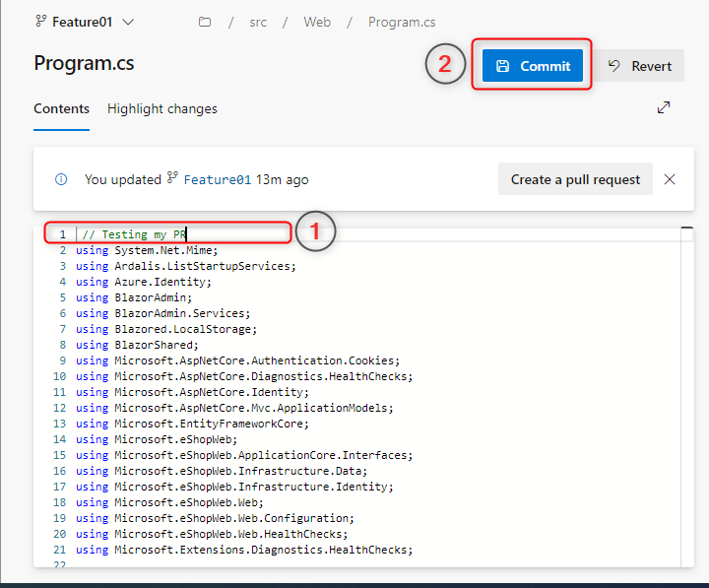Screen dimensions: 709x588
Task: Click the info icon in the notification
Action: point(61,179)
